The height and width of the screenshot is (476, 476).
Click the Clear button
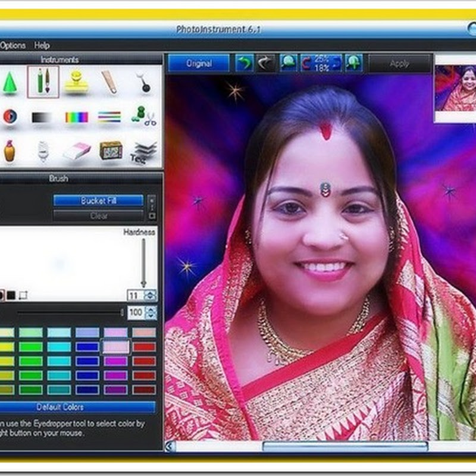pyautogui.click(x=98, y=216)
